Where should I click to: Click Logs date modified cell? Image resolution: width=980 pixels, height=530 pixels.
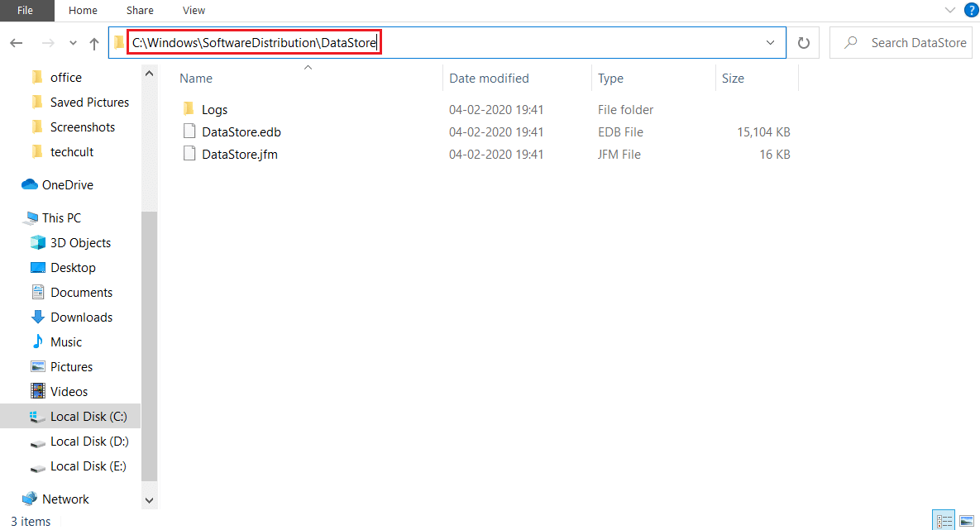(x=496, y=110)
